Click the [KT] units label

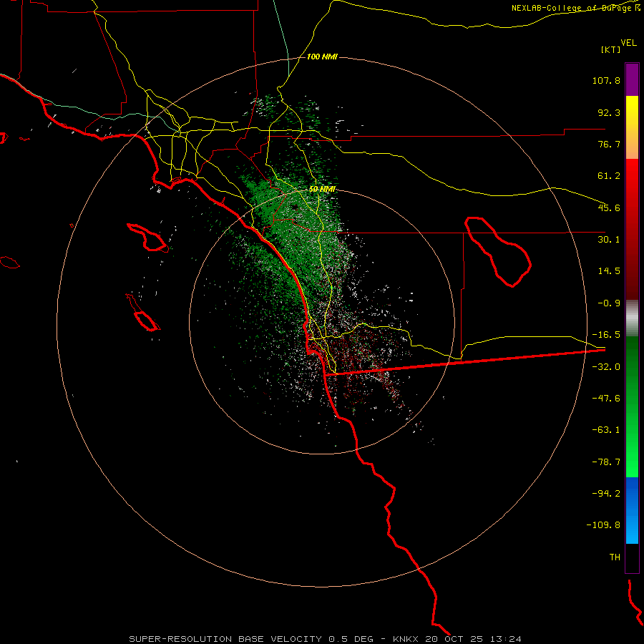(x=611, y=49)
